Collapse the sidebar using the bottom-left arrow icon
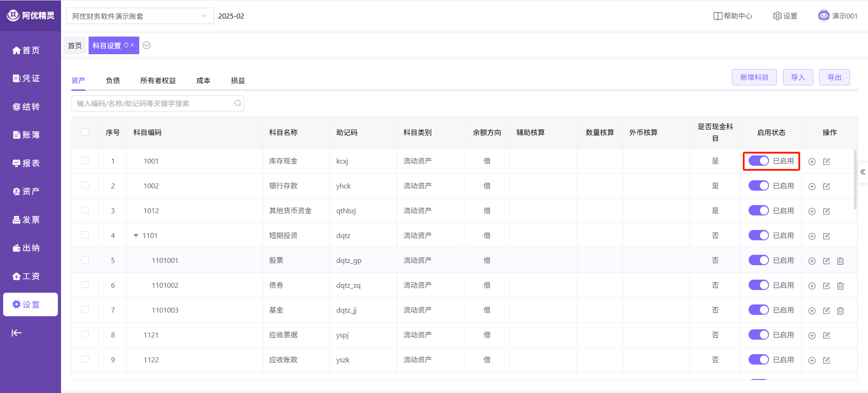The image size is (868, 393). click(x=17, y=333)
